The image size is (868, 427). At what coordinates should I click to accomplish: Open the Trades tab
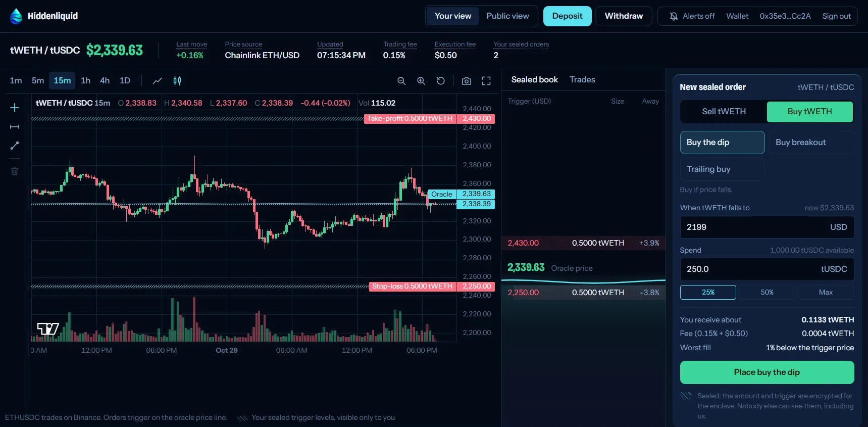(x=582, y=80)
